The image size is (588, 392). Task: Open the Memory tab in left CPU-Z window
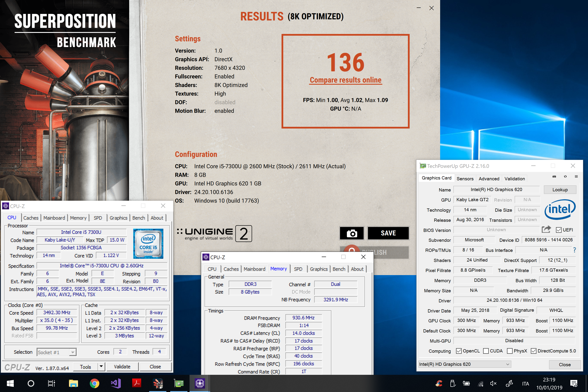78,218
